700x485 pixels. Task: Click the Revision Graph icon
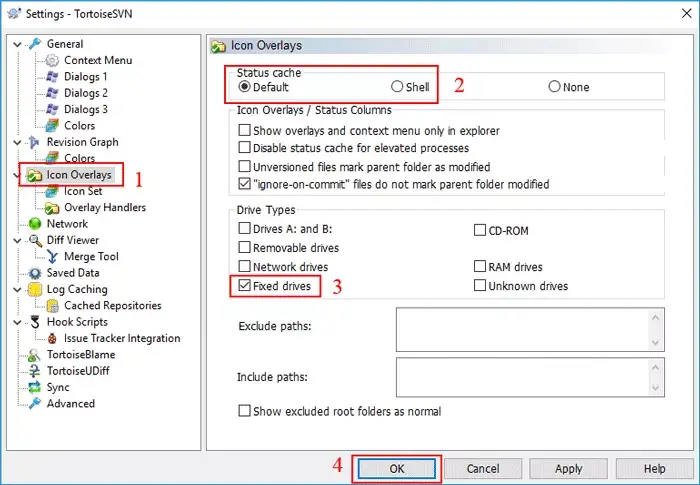(x=34, y=142)
